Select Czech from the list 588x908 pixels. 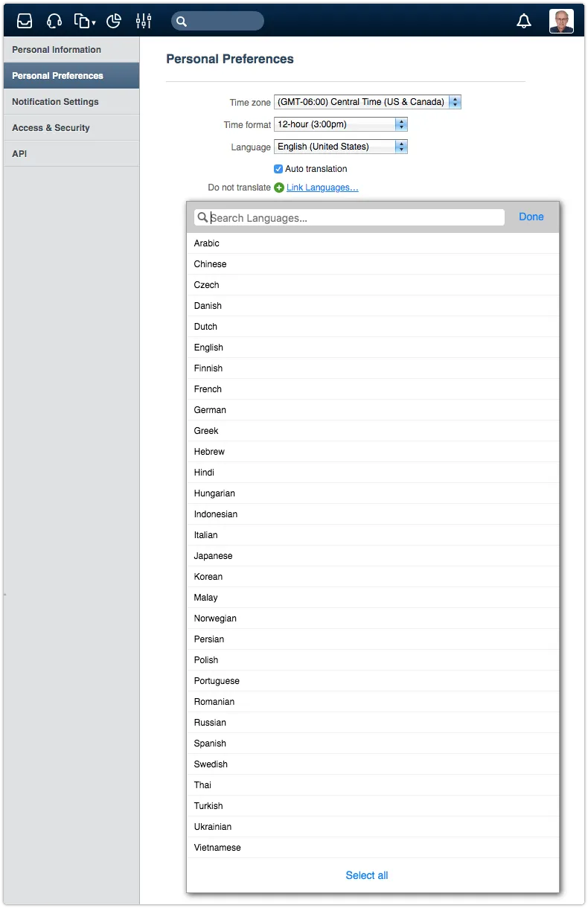[373, 285]
